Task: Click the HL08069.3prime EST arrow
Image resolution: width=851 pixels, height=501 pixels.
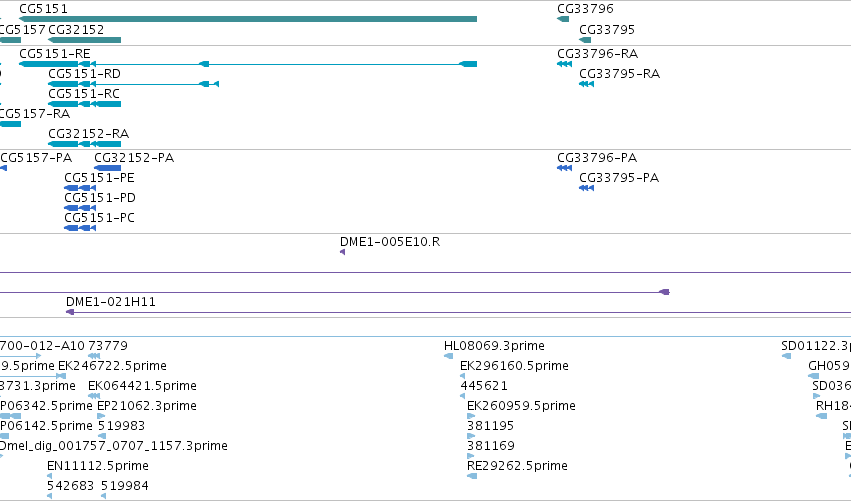Action: click(x=448, y=356)
